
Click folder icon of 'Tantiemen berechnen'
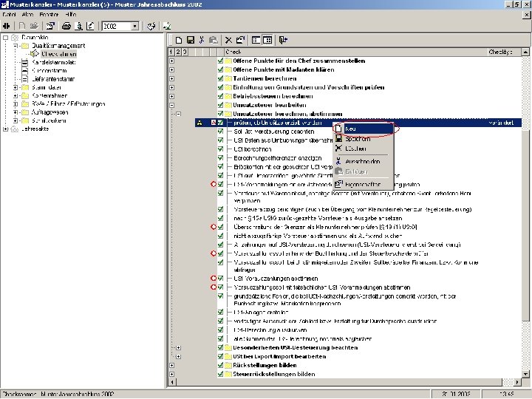click(228, 79)
